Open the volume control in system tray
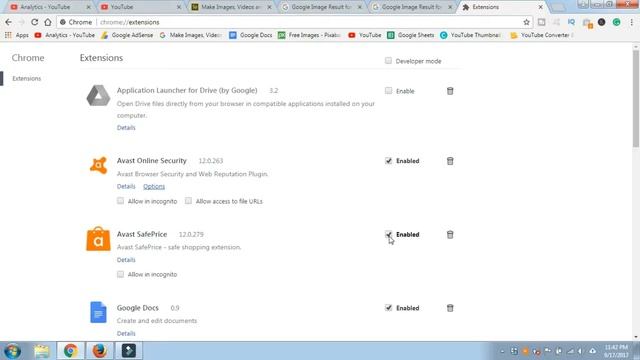The image size is (640, 360). point(580,351)
